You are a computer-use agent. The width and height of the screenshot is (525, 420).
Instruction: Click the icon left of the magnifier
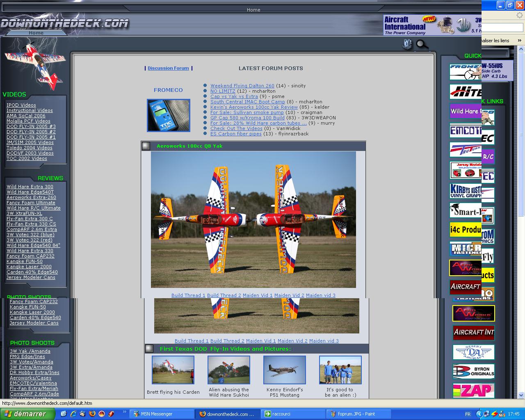407,44
